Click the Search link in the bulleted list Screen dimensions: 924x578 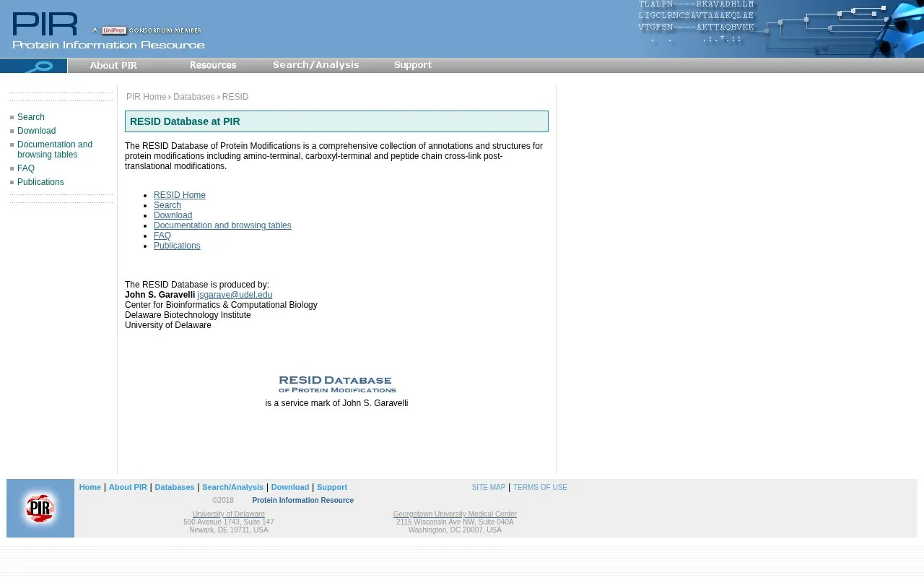pos(167,205)
